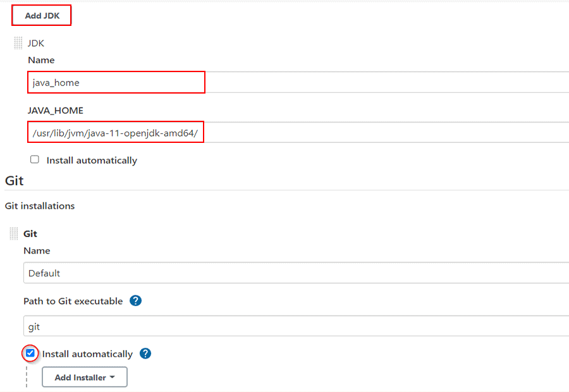Click help icon beside Path to Git executable
This screenshot has height=392, width=569.
click(x=135, y=301)
